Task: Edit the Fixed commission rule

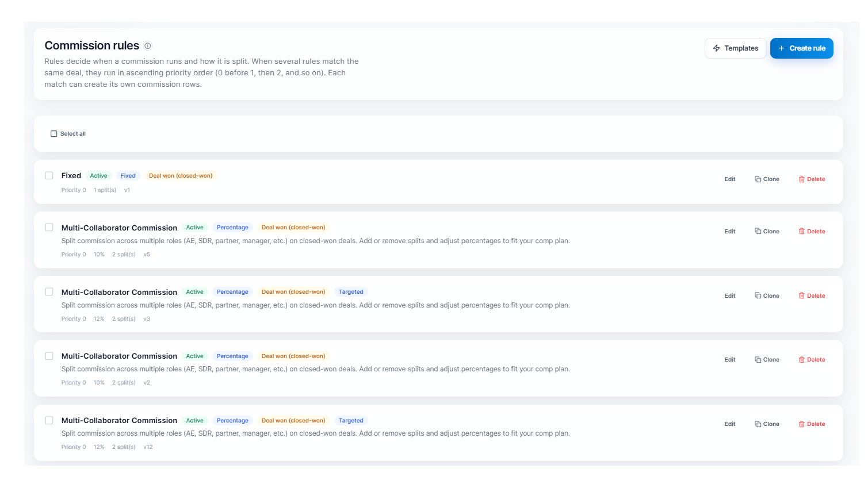Action: point(730,179)
